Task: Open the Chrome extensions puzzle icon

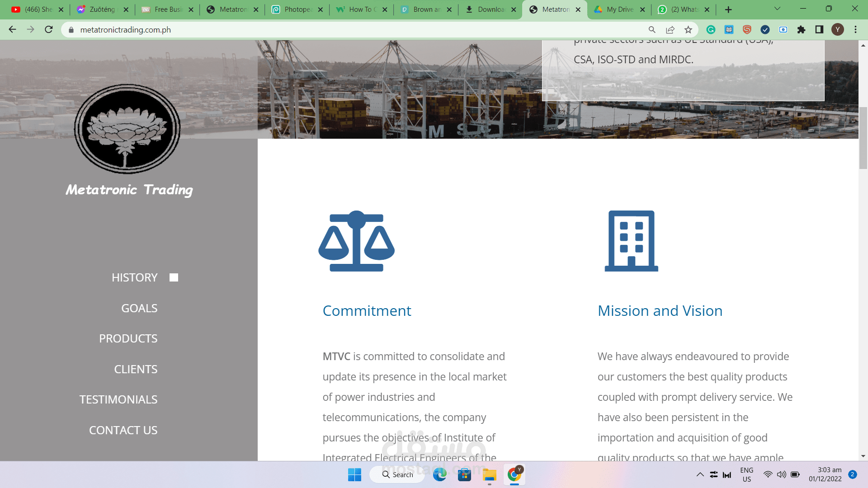Action: 801,30
